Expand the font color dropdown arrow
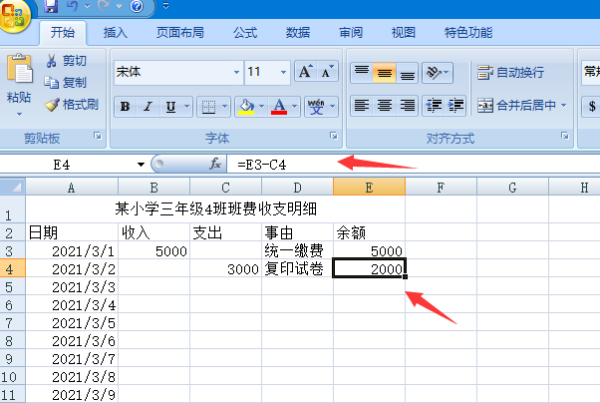This screenshot has height=403, width=600. (x=295, y=106)
